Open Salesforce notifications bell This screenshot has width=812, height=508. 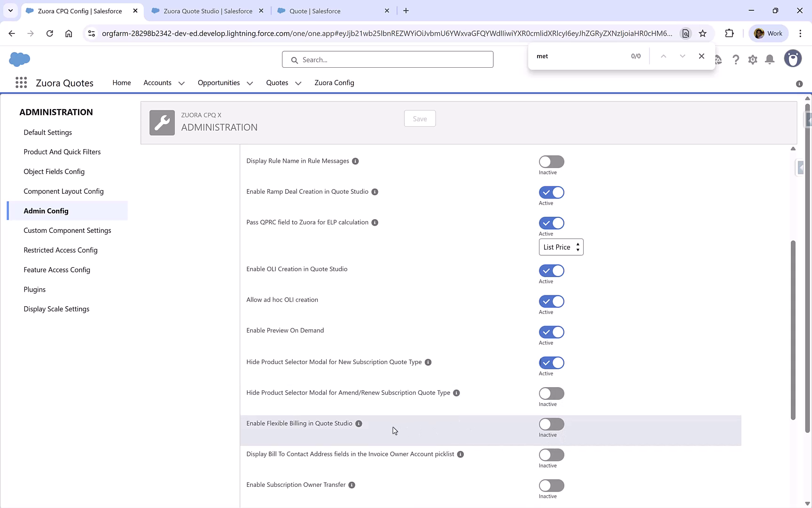point(769,59)
